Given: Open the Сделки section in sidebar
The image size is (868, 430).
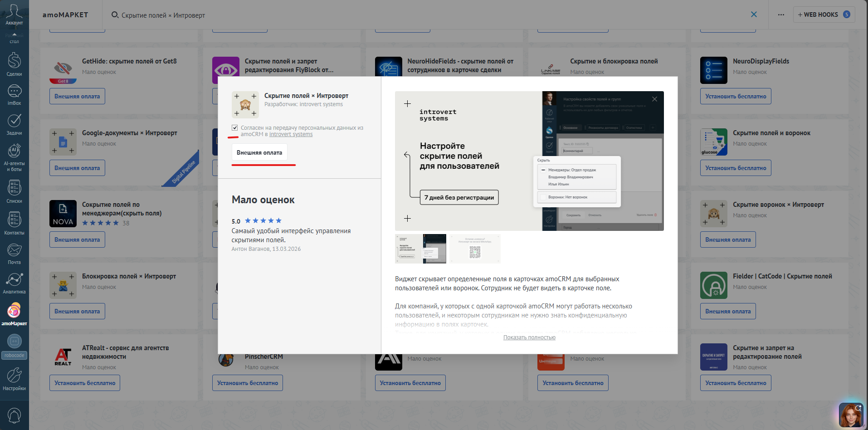Looking at the screenshot, I should tap(14, 64).
